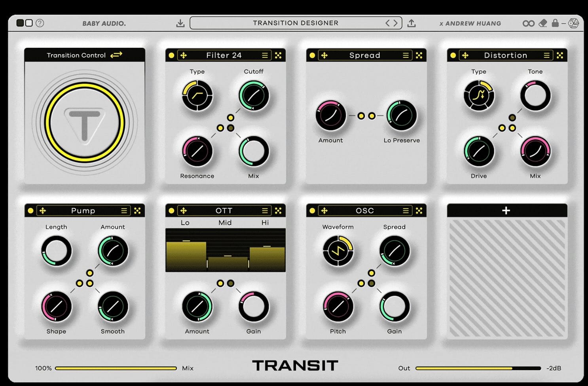Click the Spread move handle icon
Screen dimensions: 588x386
[x=324, y=55]
